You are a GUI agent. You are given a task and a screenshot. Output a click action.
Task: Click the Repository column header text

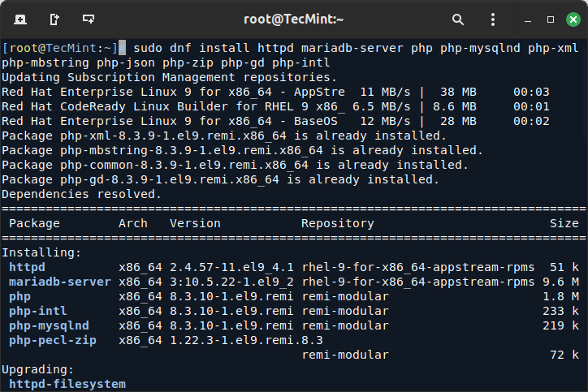(x=337, y=223)
